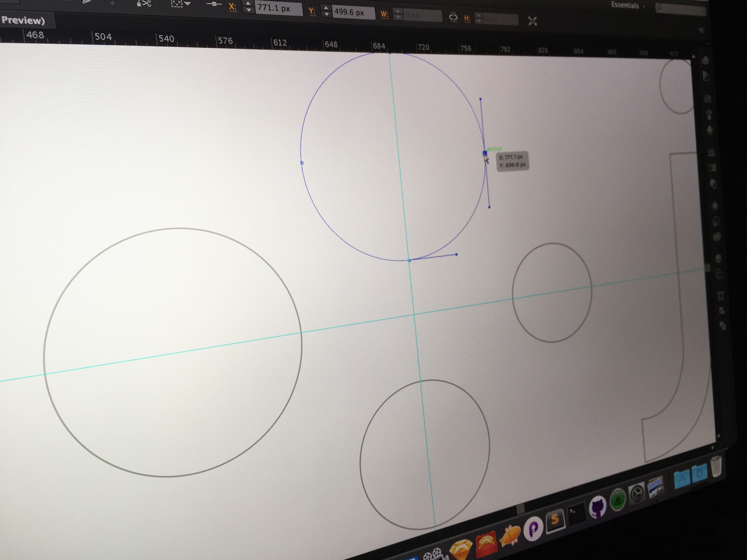Viewport: 747px width, 560px height.
Task: Open the Symbols panel icon
Action: click(x=710, y=130)
